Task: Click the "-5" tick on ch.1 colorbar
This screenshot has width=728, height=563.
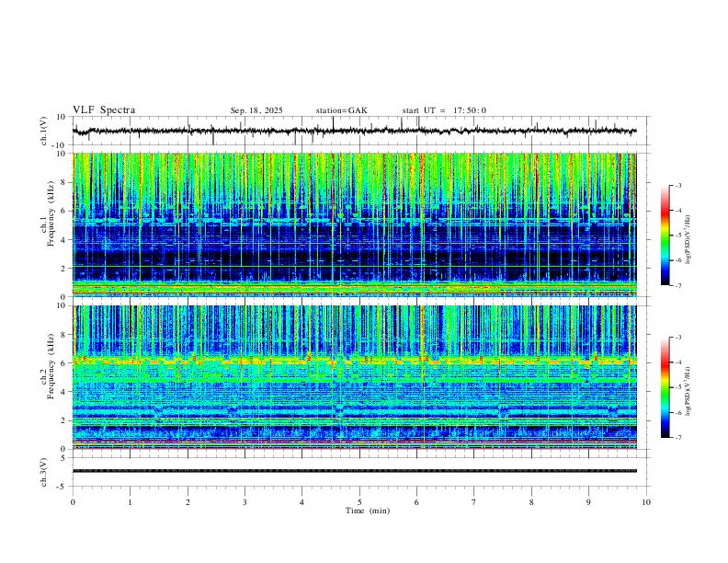Action: pos(678,236)
